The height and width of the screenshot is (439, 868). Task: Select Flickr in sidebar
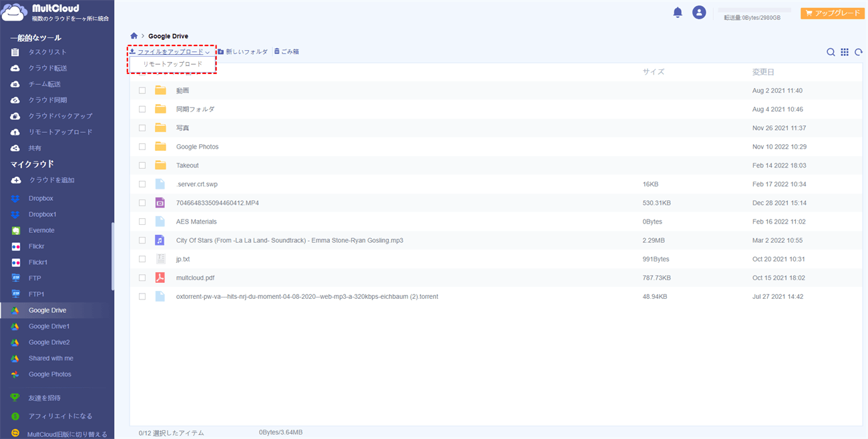click(x=37, y=246)
